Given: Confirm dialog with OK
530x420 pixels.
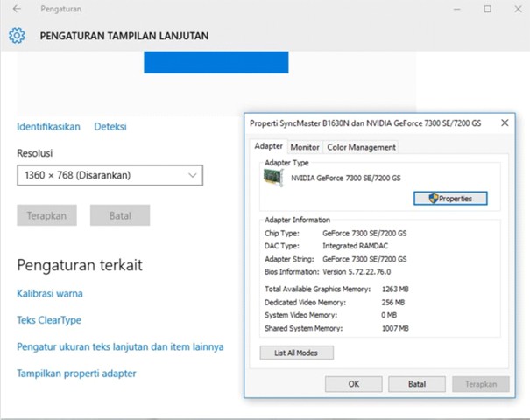Looking at the screenshot, I should (x=354, y=384).
